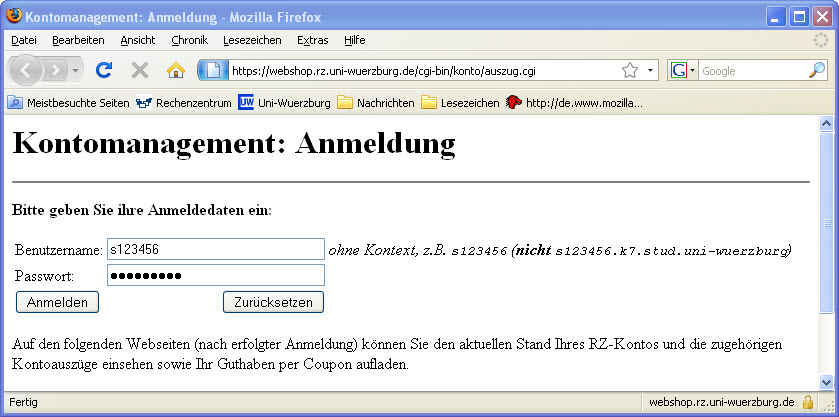Open the Extras menu
839x417 pixels.
pyautogui.click(x=312, y=40)
